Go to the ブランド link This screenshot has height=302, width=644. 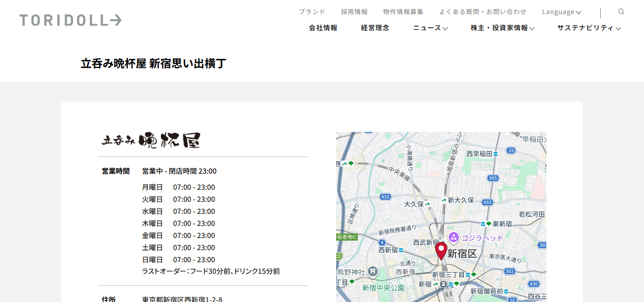pos(312,12)
